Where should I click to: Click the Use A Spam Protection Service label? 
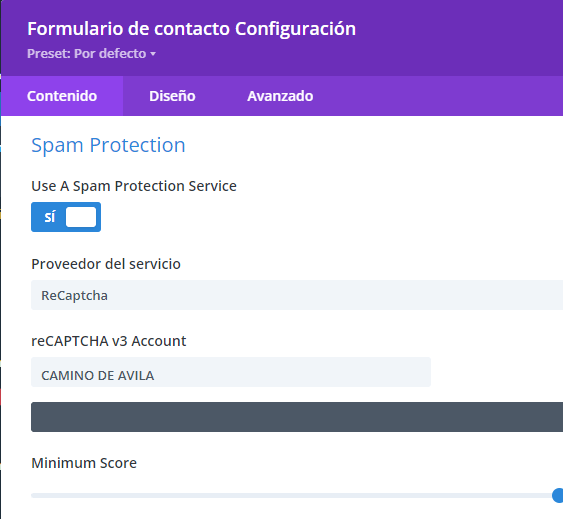[134, 186]
